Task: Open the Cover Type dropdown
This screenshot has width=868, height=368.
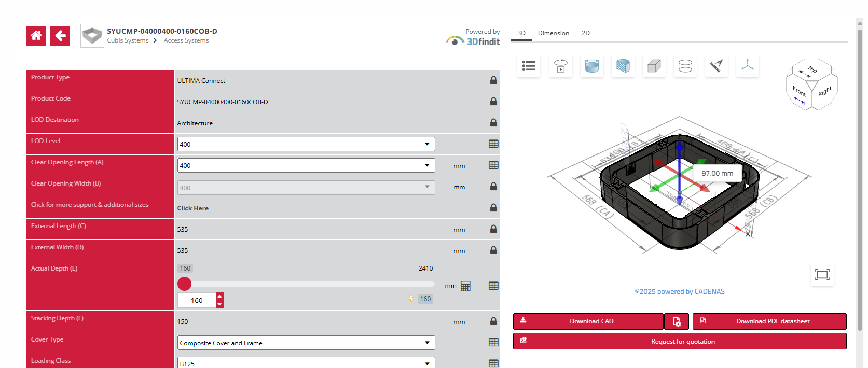Action: pyautogui.click(x=306, y=343)
